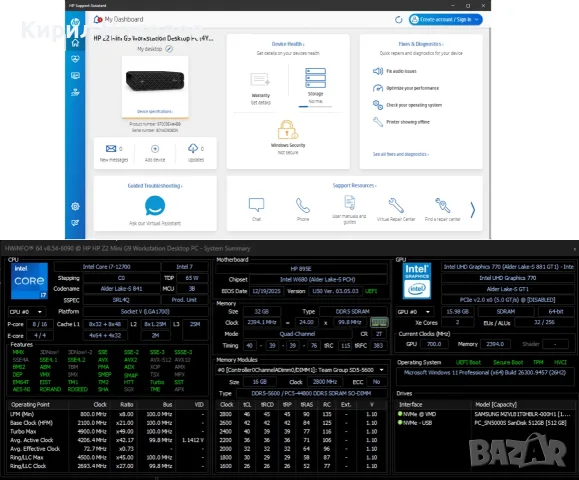Click the 'Turbo Max' operating point row

(x=107, y=432)
